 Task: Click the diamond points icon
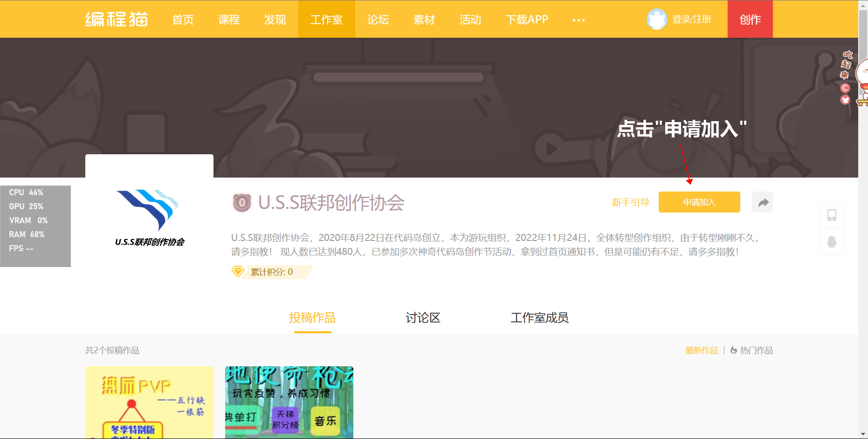coord(238,272)
